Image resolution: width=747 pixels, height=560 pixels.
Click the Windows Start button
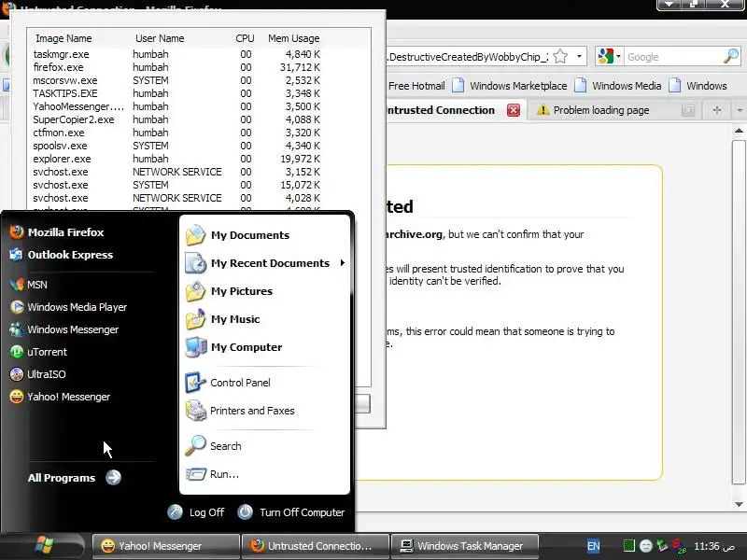(44, 546)
